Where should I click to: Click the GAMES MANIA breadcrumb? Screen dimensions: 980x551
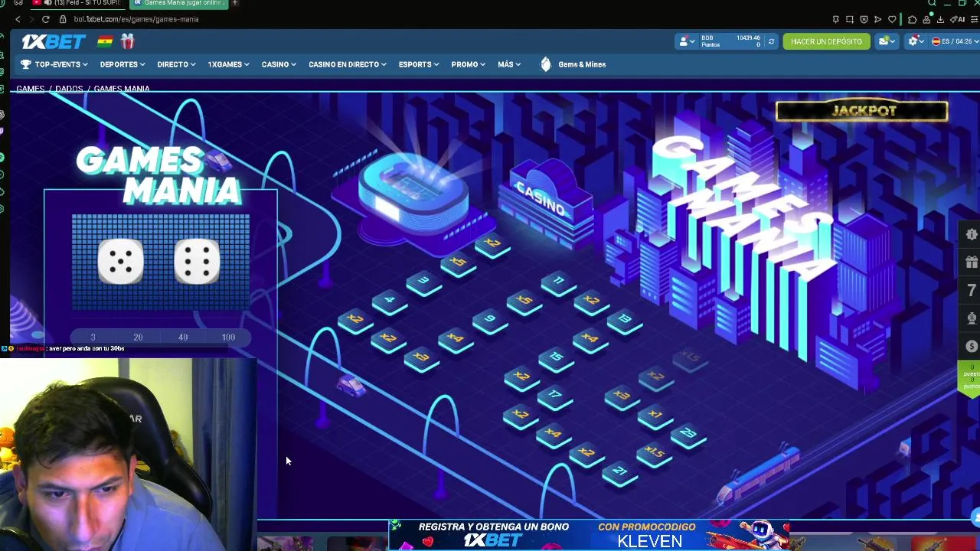pos(122,89)
